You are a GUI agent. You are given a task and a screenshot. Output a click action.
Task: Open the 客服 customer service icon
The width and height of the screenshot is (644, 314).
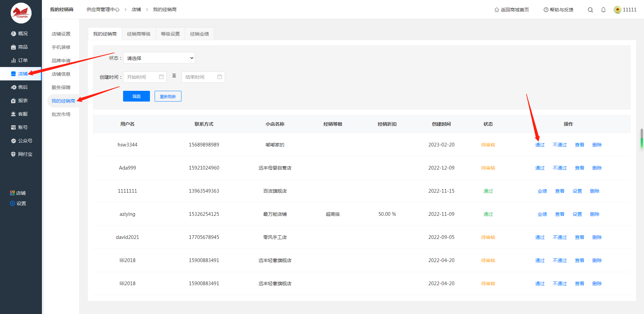pyautogui.click(x=13, y=114)
